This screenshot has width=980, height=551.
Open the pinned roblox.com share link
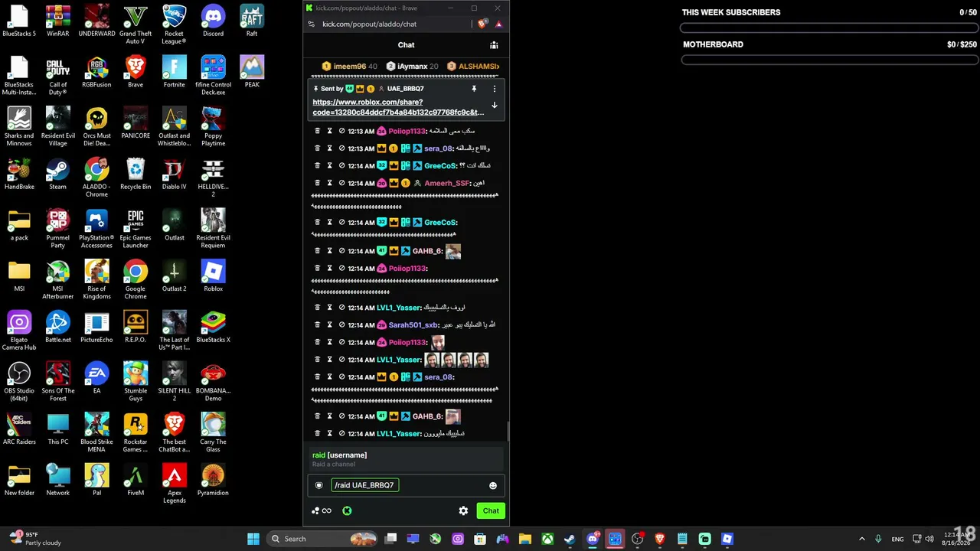[398, 107]
